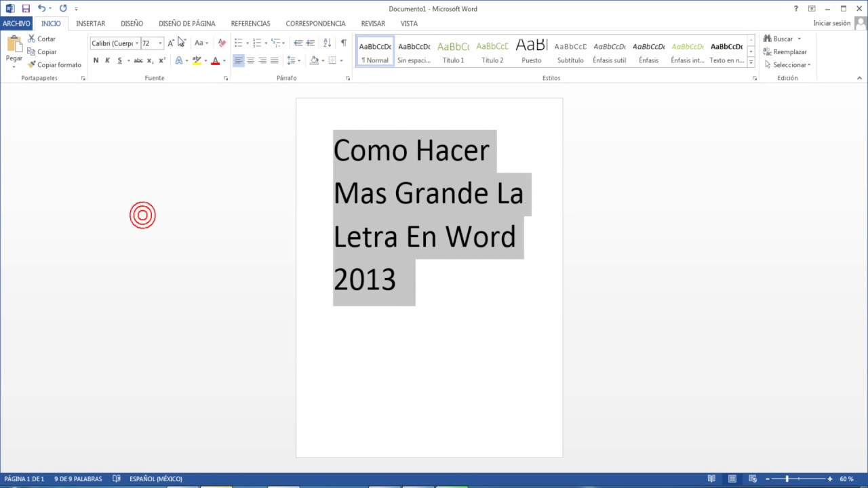Open the font size dropdown

[160, 43]
